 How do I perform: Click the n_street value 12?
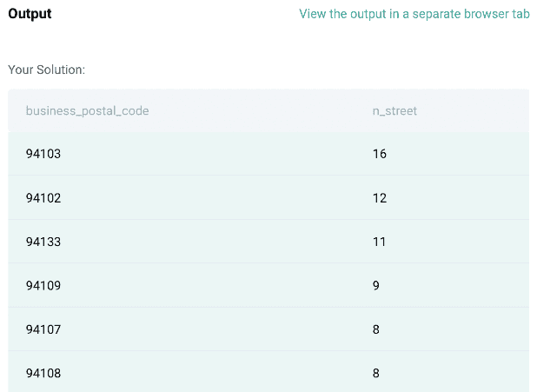click(379, 198)
